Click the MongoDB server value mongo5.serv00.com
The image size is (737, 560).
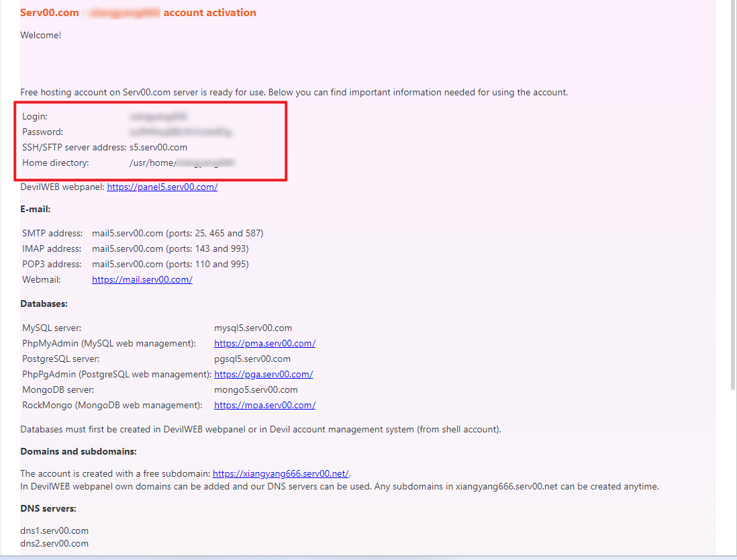click(x=256, y=390)
